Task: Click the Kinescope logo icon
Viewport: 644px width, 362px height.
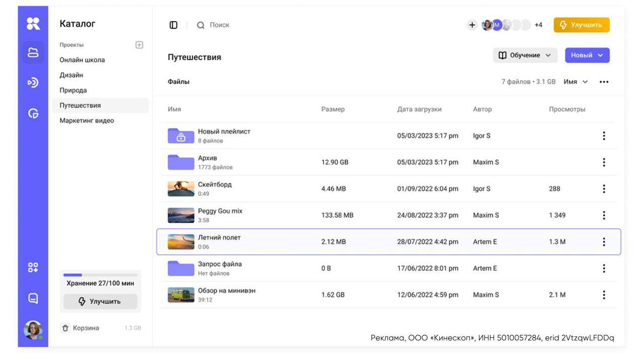Action: [x=33, y=23]
